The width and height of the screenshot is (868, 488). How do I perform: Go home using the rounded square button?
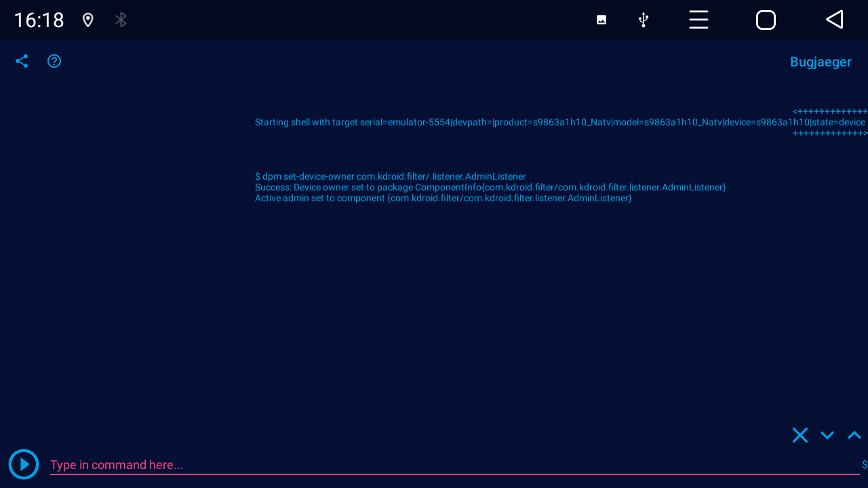(x=766, y=20)
